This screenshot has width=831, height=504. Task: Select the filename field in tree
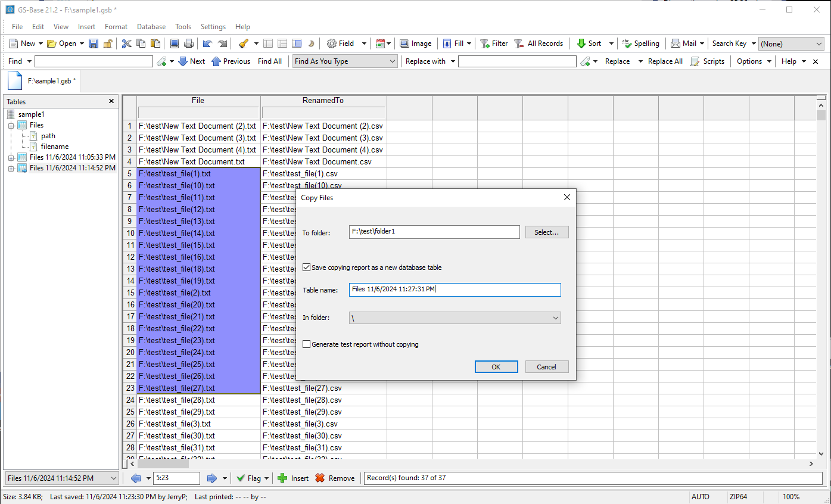pyautogui.click(x=55, y=147)
